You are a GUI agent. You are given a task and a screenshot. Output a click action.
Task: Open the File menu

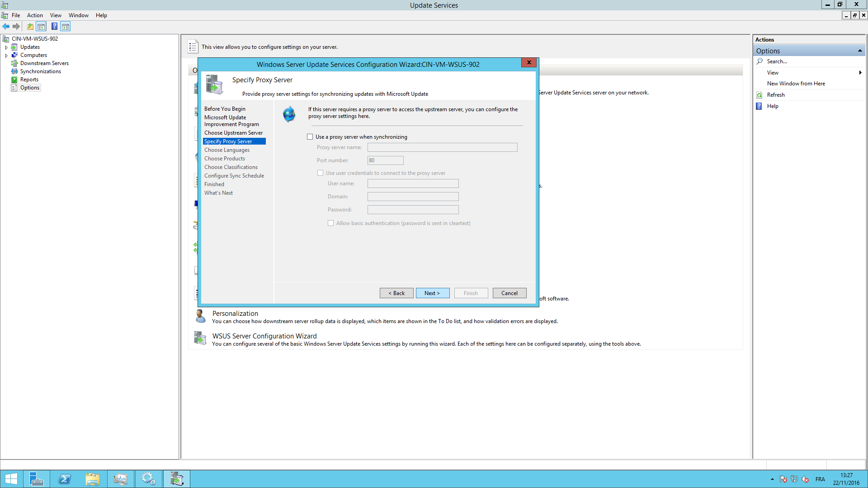click(x=16, y=15)
